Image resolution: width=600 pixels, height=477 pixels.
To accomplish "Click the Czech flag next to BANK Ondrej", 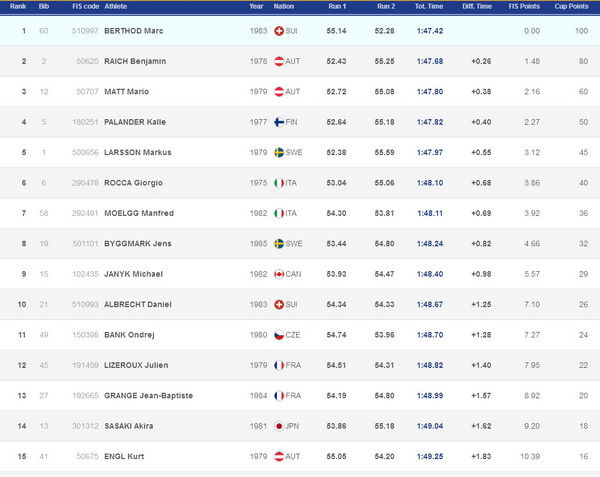I will (x=279, y=335).
